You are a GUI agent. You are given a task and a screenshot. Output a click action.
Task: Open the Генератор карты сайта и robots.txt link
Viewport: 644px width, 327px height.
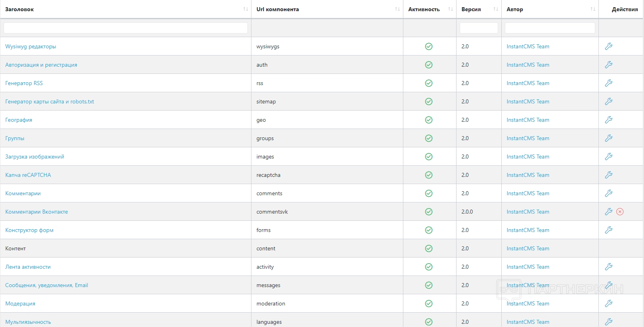[50, 101]
